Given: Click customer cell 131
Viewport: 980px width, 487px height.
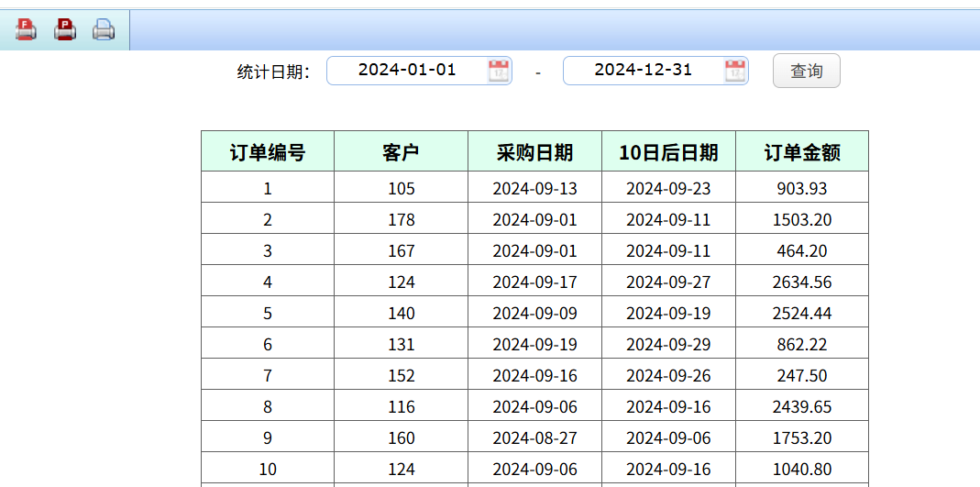Looking at the screenshot, I should point(402,344).
